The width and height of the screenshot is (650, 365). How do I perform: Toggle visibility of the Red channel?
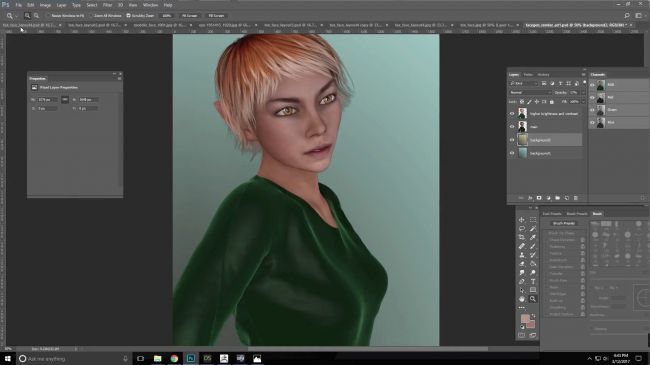tap(592, 97)
